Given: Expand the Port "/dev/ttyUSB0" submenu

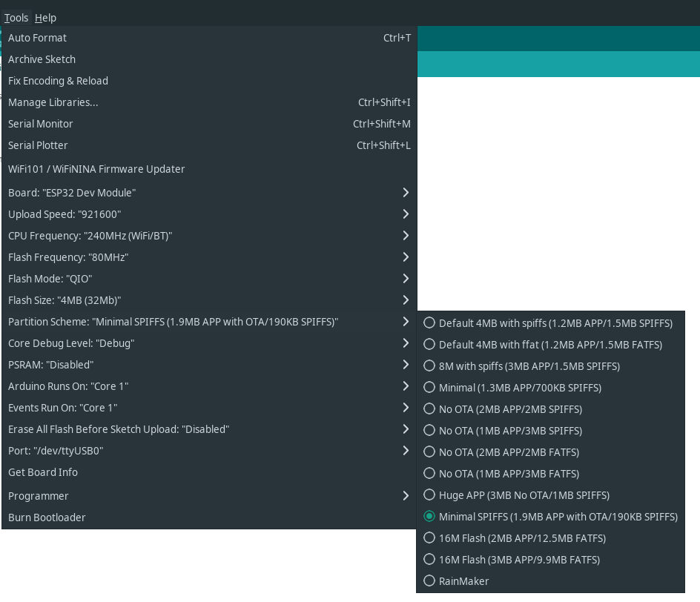Looking at the screenshot, I should [209, 451].
